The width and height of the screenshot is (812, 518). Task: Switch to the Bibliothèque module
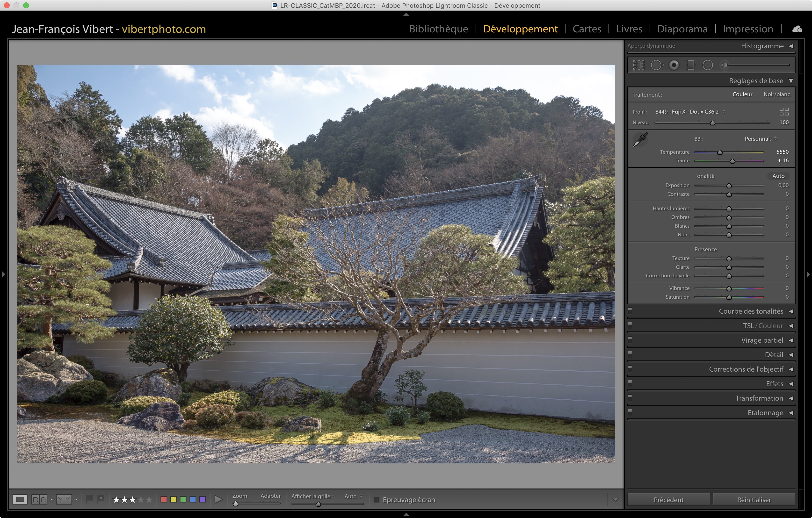click(x=438, y=29)
